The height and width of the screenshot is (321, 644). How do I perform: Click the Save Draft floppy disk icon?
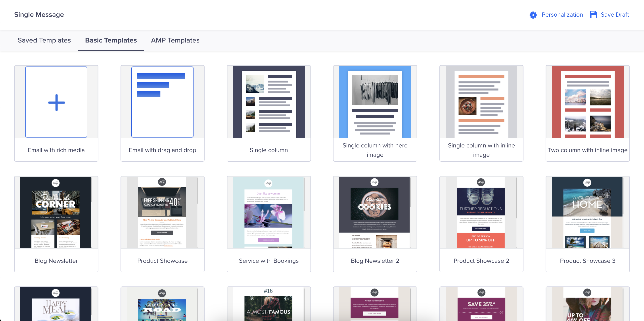click(593, 15)
